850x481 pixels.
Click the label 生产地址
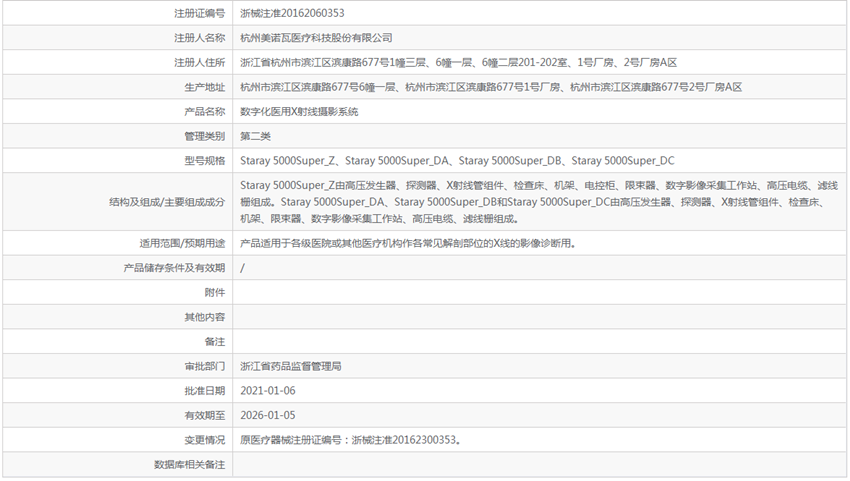tap(204, 87)
